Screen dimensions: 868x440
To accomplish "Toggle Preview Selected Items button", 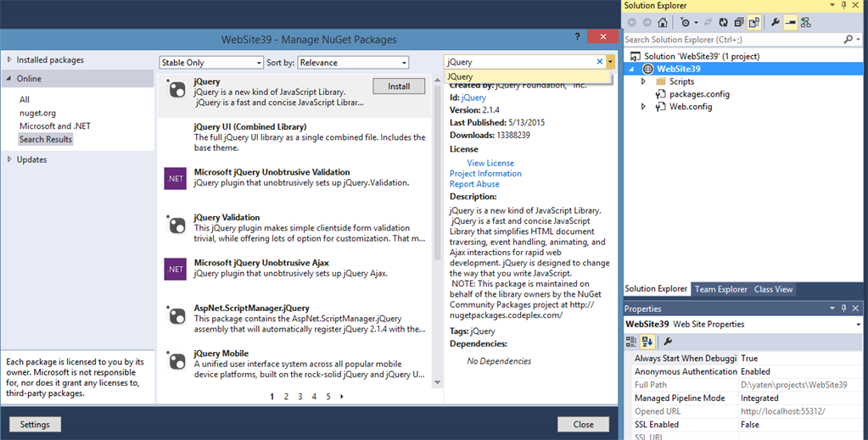I will [x=790, y=23].
